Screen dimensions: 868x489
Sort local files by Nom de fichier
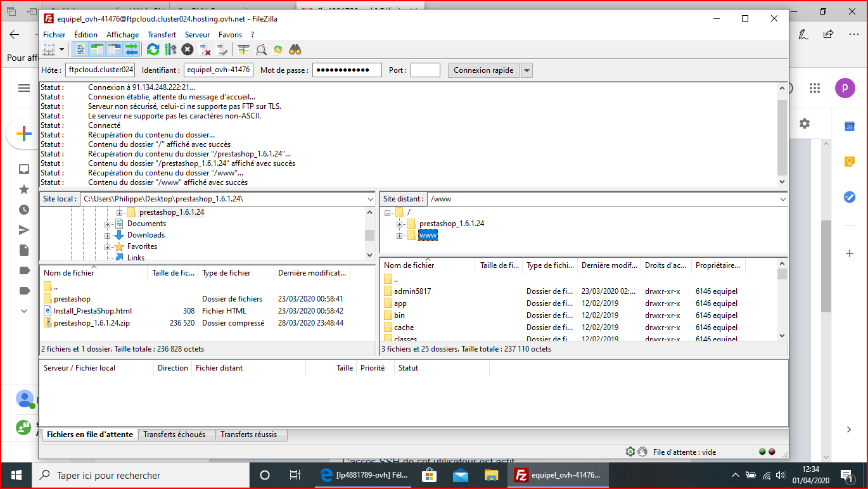pos(94,273)
